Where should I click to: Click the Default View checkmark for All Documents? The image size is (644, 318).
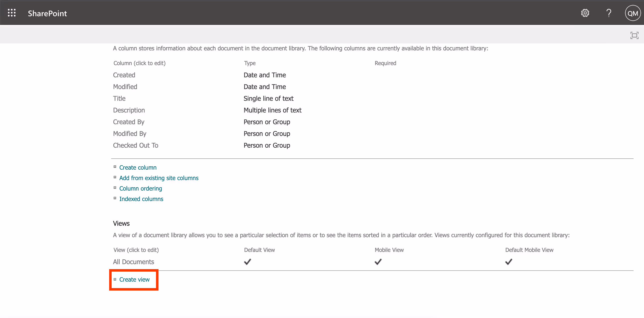247,262
